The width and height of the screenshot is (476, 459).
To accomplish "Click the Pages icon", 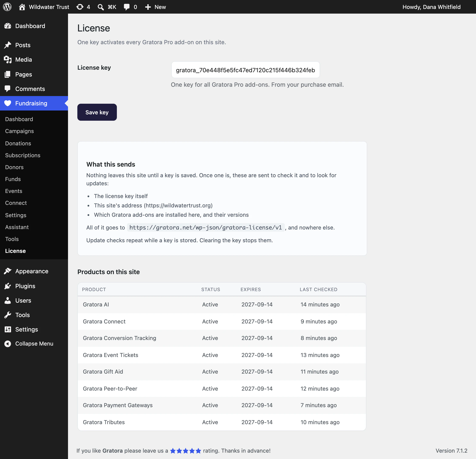I will tap(8, 74).
